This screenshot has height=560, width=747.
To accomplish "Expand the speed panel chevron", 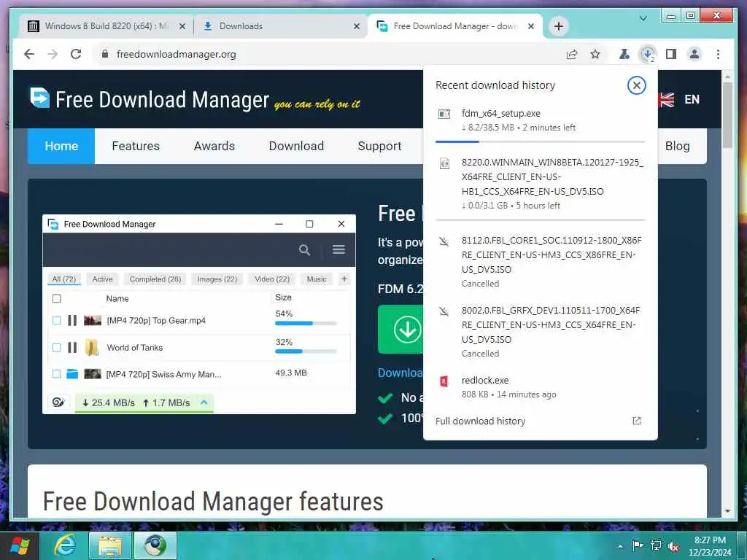I will pyautogui.click(x=204, y=402).
